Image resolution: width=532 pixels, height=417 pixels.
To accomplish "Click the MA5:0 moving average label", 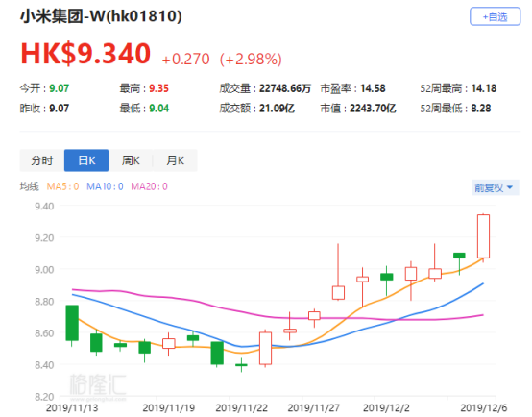I will point(62,186).
